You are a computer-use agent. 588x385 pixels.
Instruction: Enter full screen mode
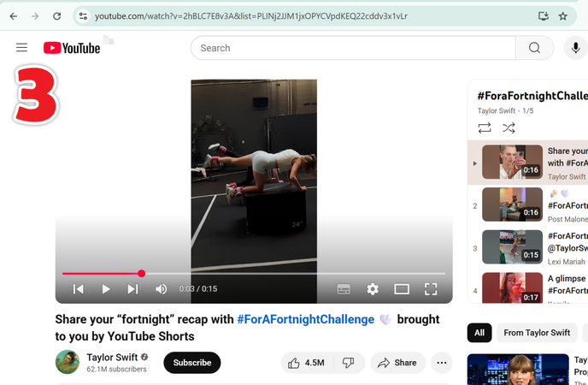pyautogui.click(x=431, y=289)
